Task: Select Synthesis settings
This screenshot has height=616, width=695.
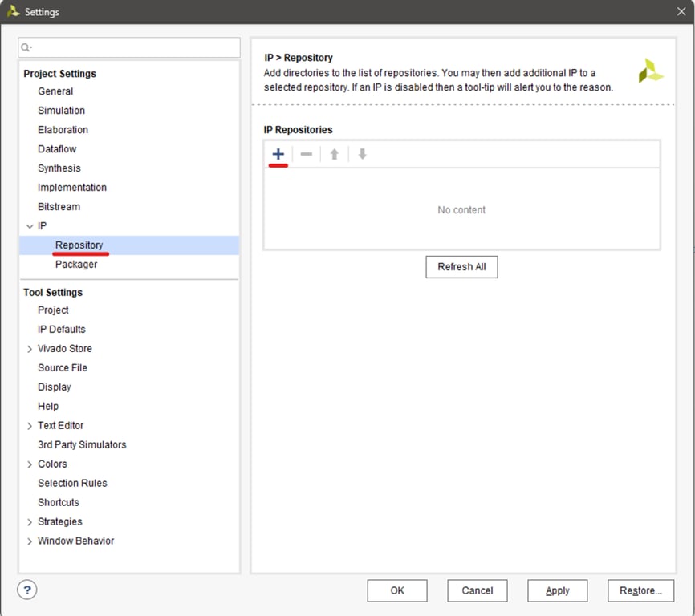Action: [x=59, y=168]
